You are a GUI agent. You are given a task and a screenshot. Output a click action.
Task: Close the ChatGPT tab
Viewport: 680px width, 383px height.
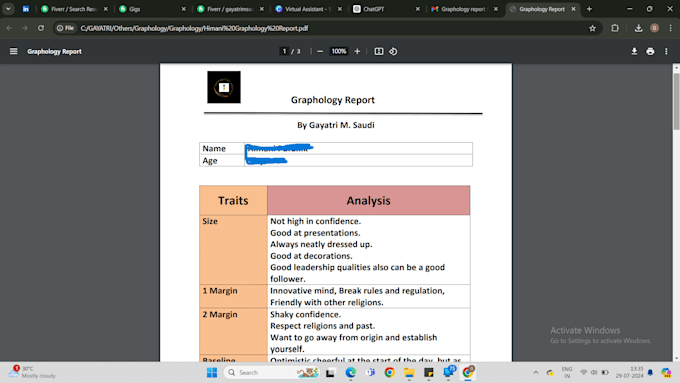click(418, 9)
